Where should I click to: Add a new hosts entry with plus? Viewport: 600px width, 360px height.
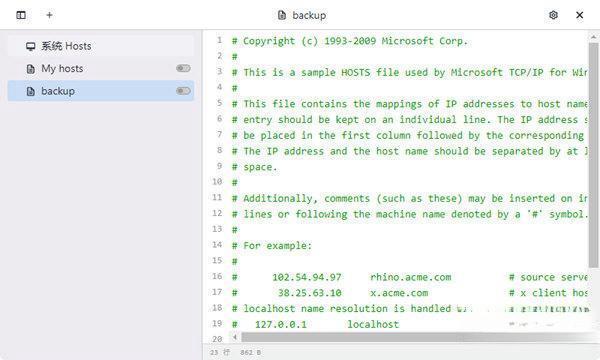[x=49, y=15]
